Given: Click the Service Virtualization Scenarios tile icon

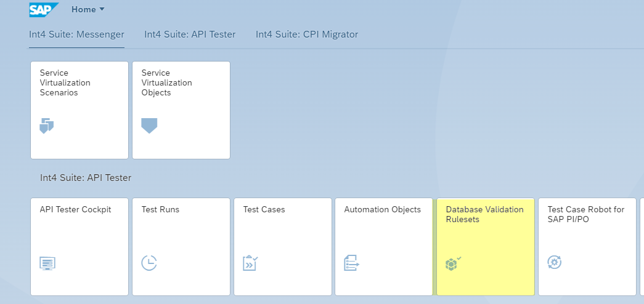Looking at the screenshot, I should click(x=47, y=126).
